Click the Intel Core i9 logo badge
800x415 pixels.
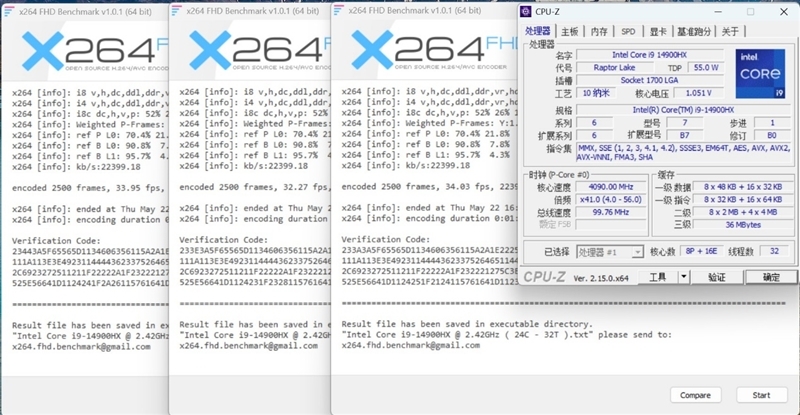pos(760,74)
